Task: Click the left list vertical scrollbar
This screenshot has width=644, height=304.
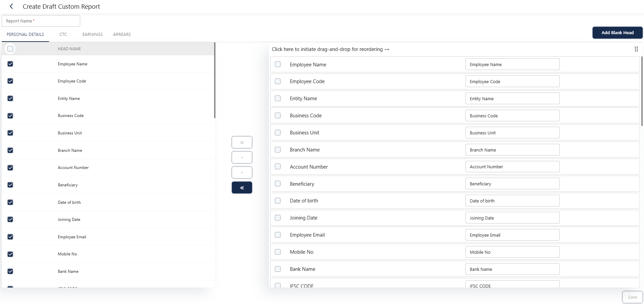Action: tap(215, 80)
